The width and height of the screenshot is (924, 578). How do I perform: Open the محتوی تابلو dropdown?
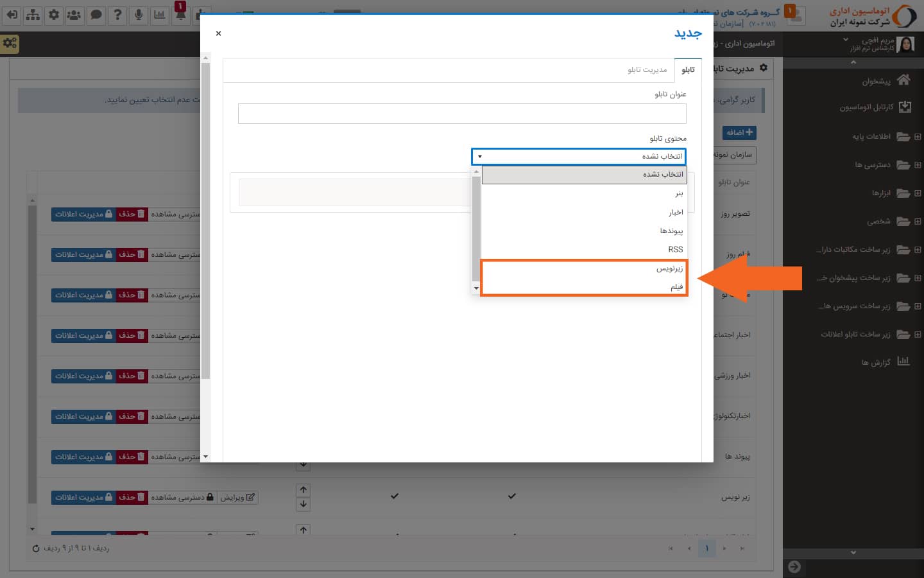tap(579, 157)
